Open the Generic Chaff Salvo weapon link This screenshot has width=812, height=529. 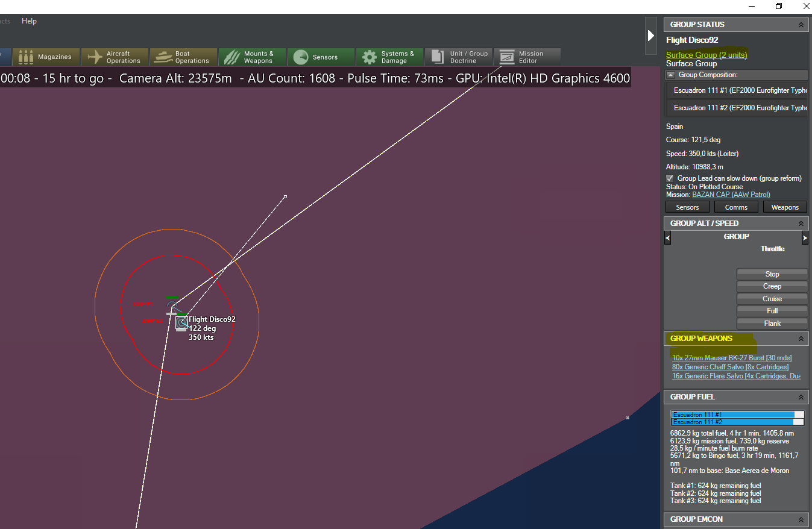(x=730, y=367)
